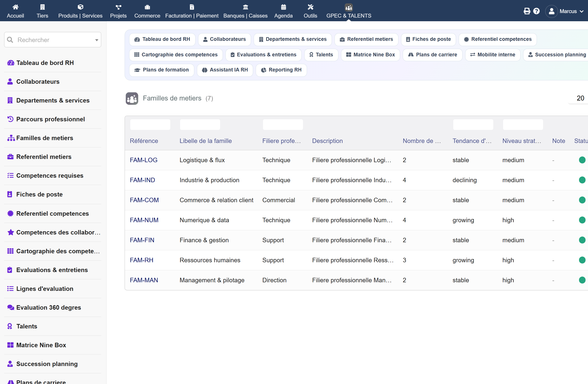Click the GPEC & TALENTS module icon
Image resolution: width=588 pixels, height=384 pixels.
tap(349, 7)
